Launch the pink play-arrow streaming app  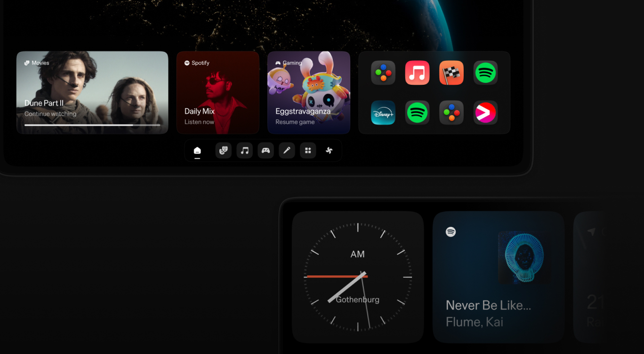[485, 113]
